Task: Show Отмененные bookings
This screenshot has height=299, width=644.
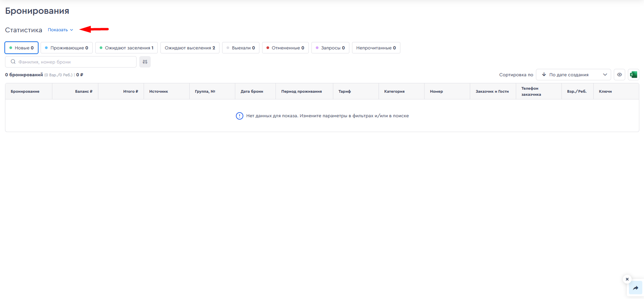Action: pos(285,48)
